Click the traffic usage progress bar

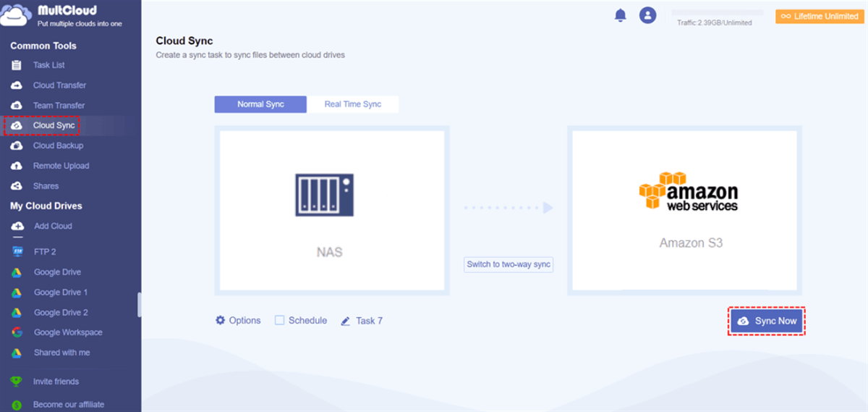pos(718,12)
